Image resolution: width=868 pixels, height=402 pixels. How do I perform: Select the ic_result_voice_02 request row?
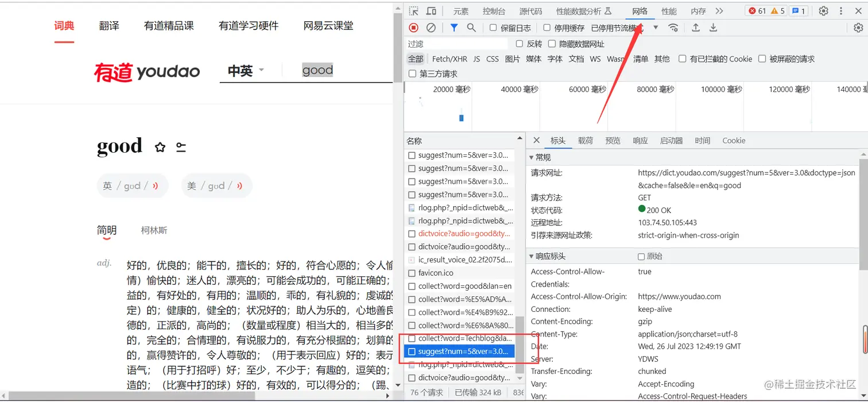click(460, 260)
